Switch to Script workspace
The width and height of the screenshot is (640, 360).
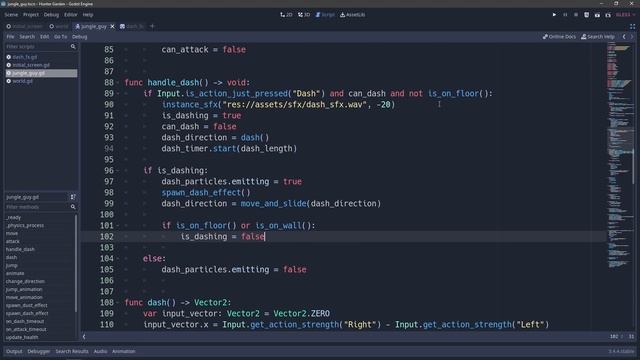(x=325, y=15)
